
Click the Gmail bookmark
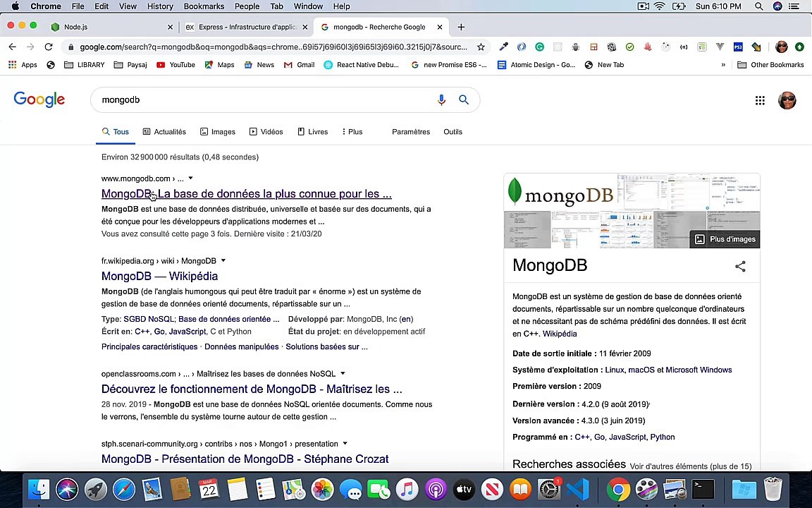300,65
